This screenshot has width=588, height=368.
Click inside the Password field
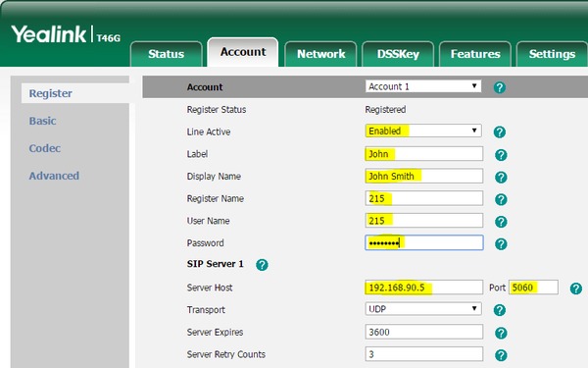coord(423,242)
